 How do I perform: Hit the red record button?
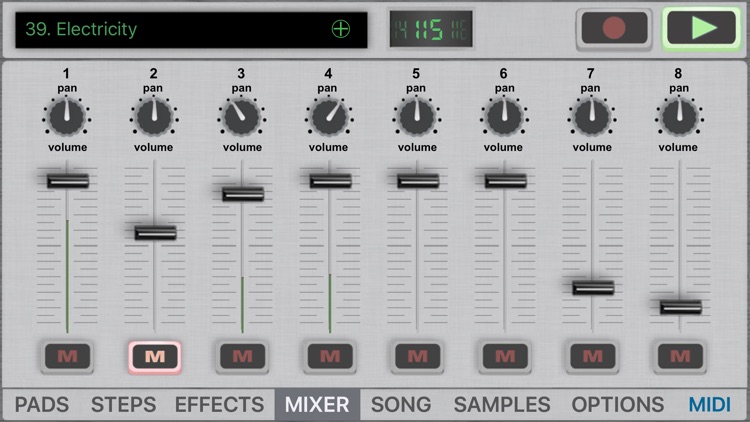(x=614, y=28)
